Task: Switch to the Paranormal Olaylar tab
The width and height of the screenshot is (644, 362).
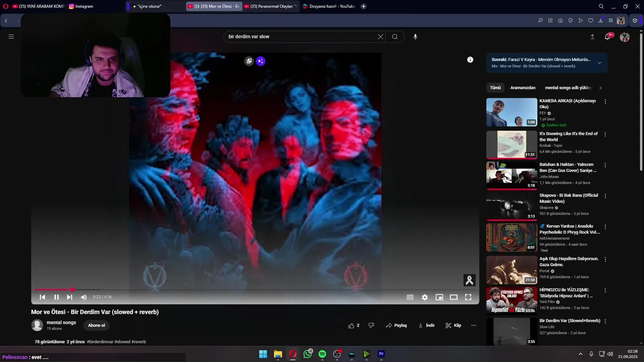Action: [x=271, y=7]
